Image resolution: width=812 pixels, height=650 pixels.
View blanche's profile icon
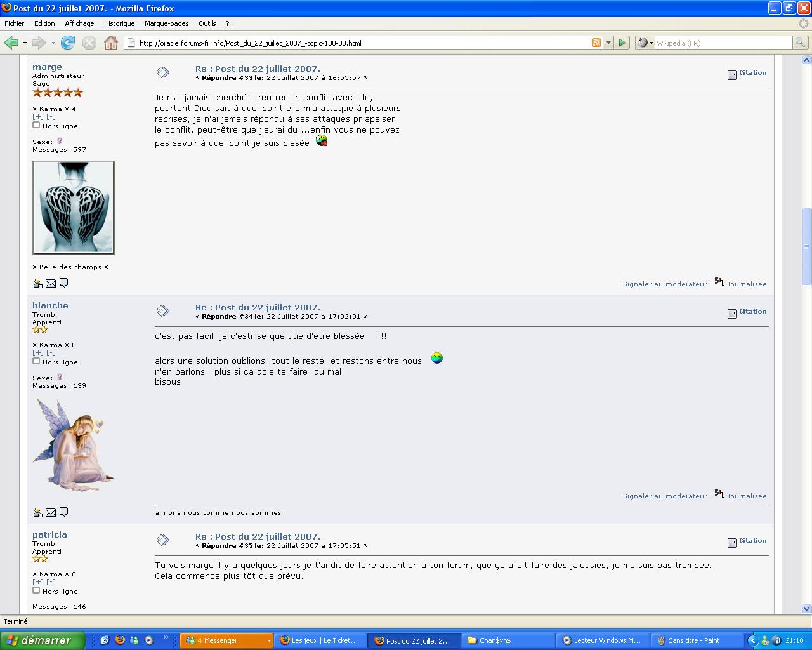coord(37,512)
